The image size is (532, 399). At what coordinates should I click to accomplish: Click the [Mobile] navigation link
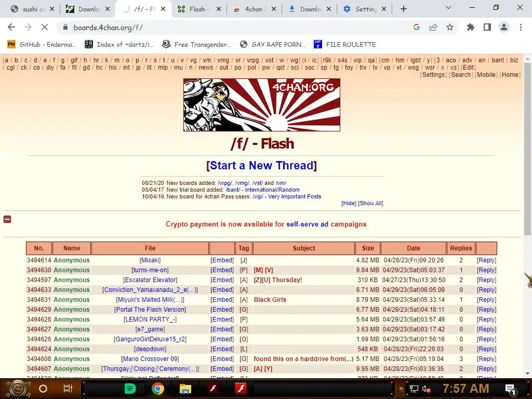point(486,75)
